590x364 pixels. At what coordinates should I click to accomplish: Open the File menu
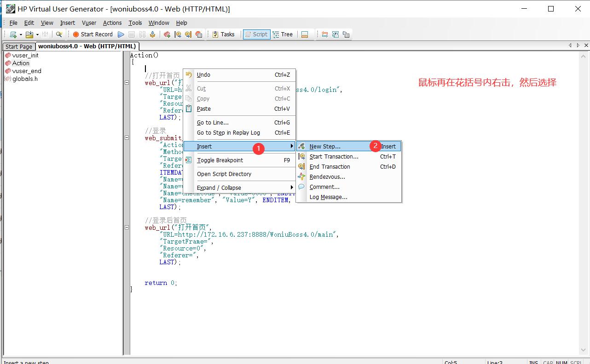pos(13,23)
